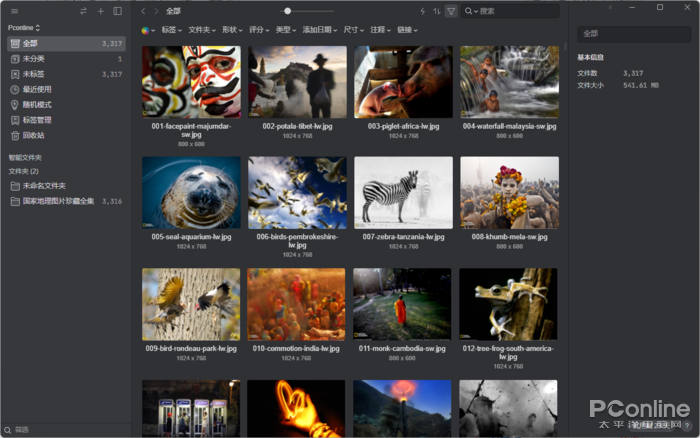Open the 添加日期 filter dropdown
Screen dimensions: 700x438
320,30
